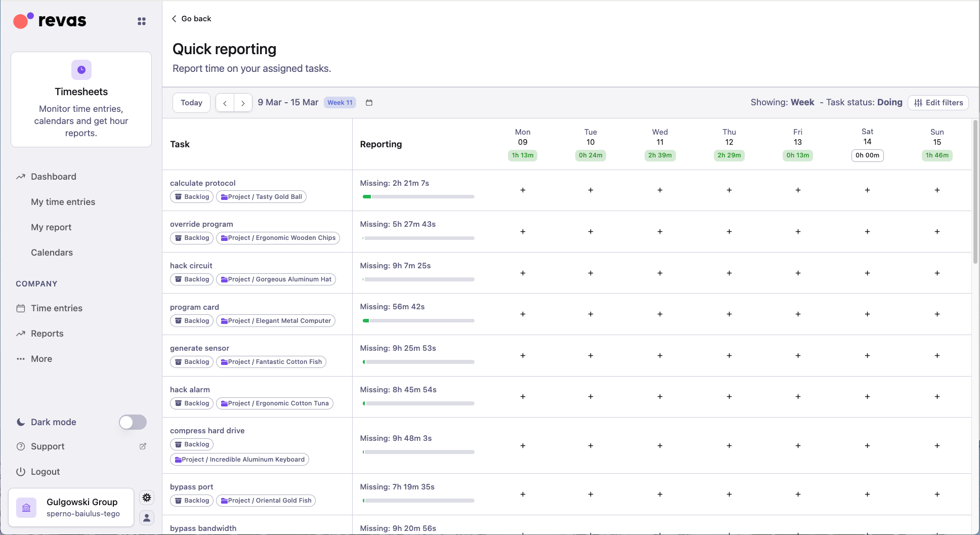Select the Dashboard trend icon in sidebar
The width and height of the screenshot is (980, 535).
21,176
